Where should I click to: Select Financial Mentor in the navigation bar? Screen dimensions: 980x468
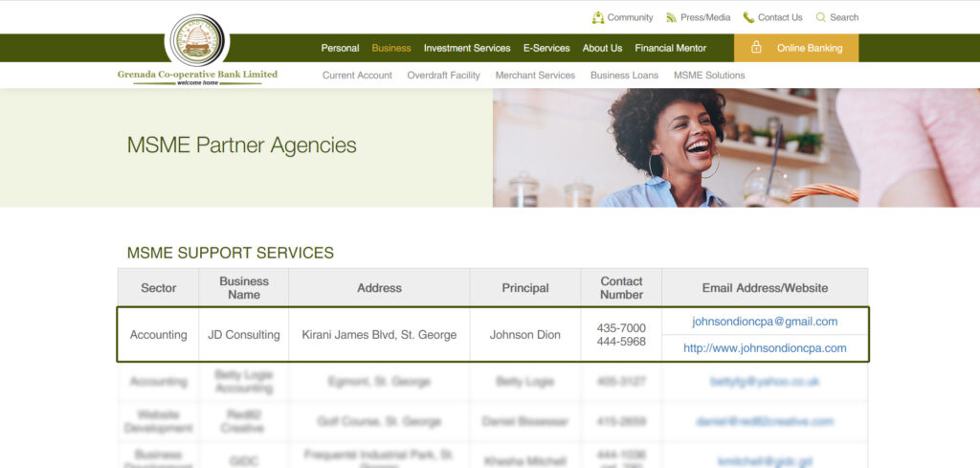coord(670,48)
